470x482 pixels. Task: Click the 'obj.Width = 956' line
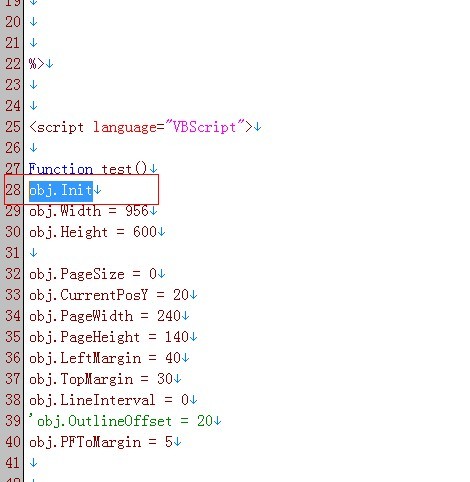coord(89,211)
